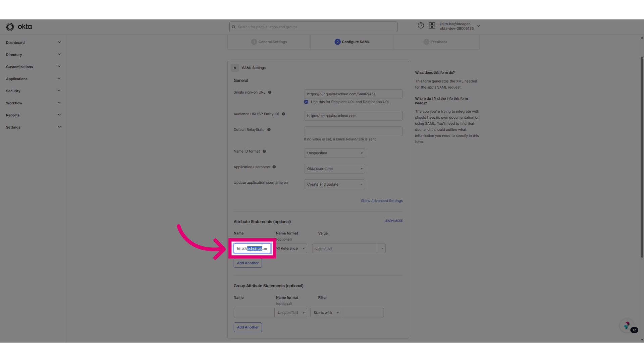
Task: Click the search magnifier icon
Action: 234,27
